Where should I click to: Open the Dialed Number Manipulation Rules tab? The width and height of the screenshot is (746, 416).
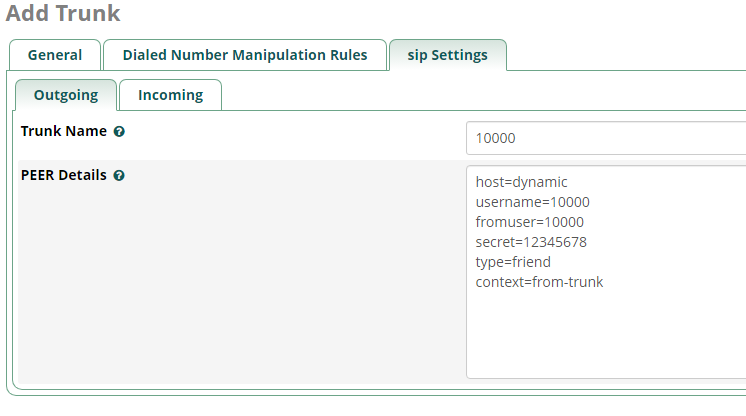[245, 55]
